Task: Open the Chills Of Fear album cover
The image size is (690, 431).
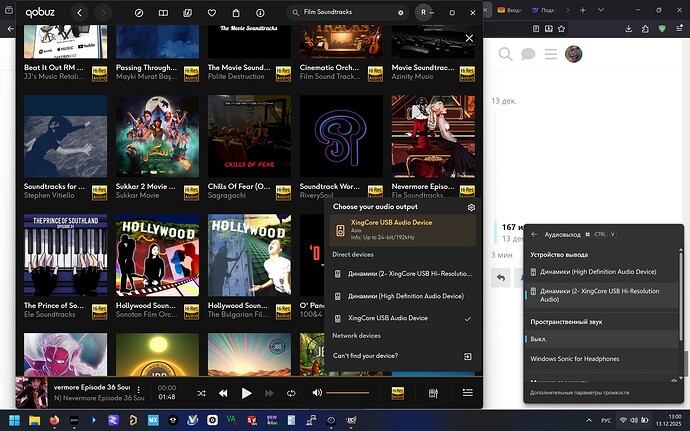Action: click(249, 136)
